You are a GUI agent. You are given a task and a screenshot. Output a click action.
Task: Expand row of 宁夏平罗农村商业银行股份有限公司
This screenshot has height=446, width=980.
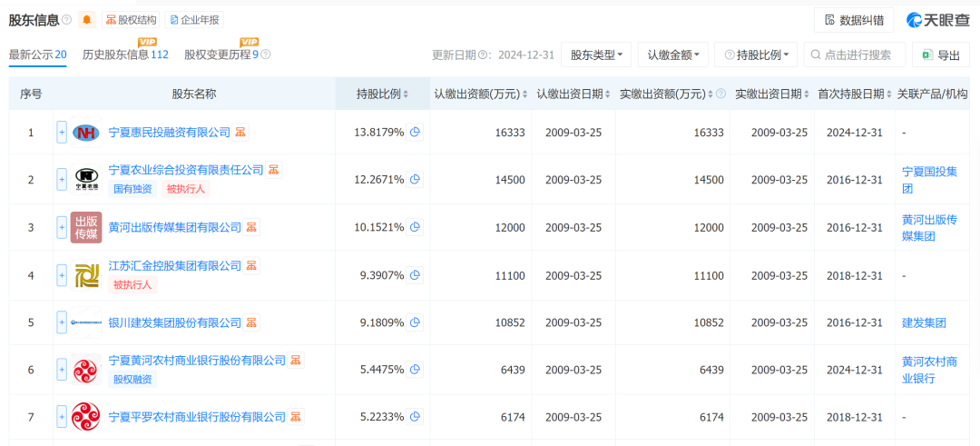(x=62, y=417)
